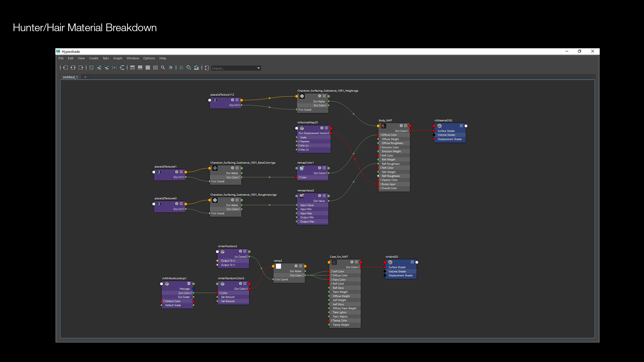
Task: Open the File menu
Action: click(x=61, y=58)
